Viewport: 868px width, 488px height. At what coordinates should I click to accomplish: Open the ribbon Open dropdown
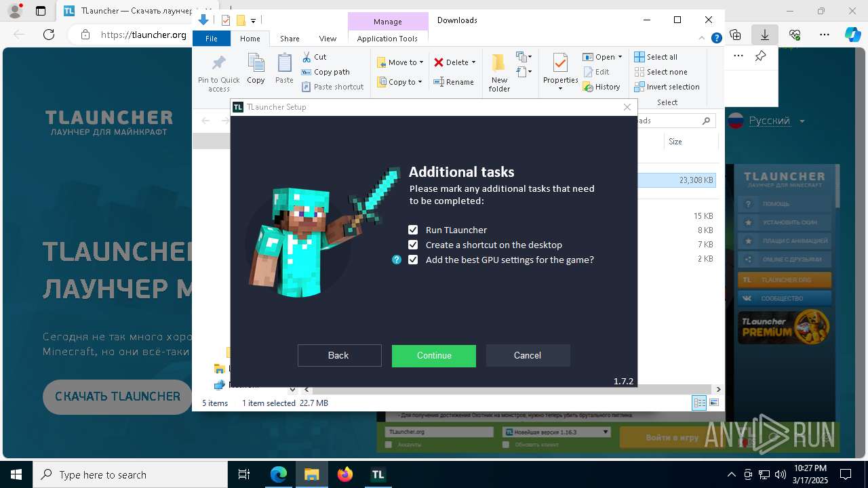coord(602,57)
